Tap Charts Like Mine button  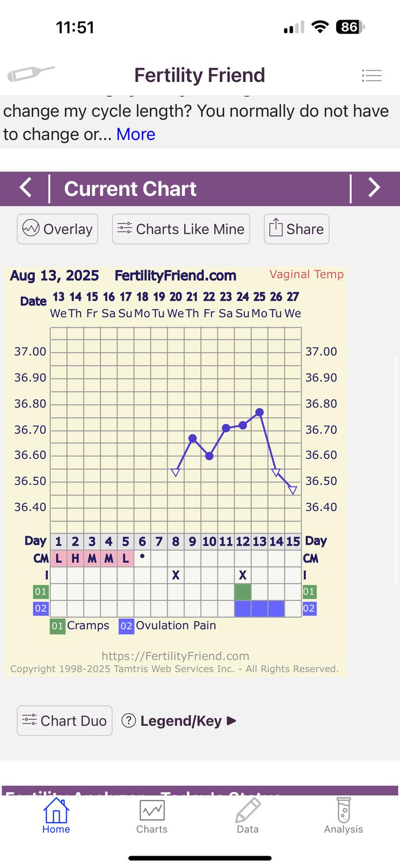pyautogui.click(x=181, y=229)
